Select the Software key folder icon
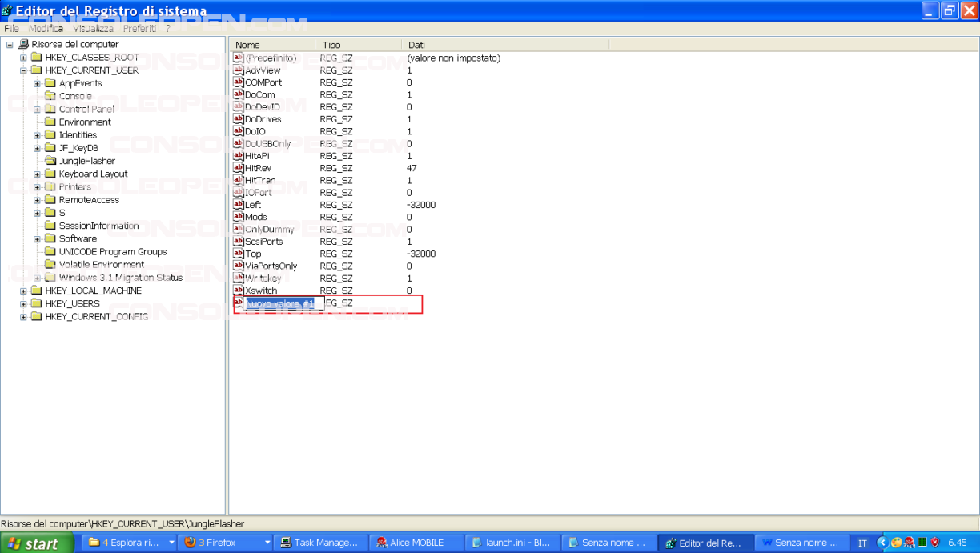This screenshot has width=980, height=553. click(x=50, y=238)
